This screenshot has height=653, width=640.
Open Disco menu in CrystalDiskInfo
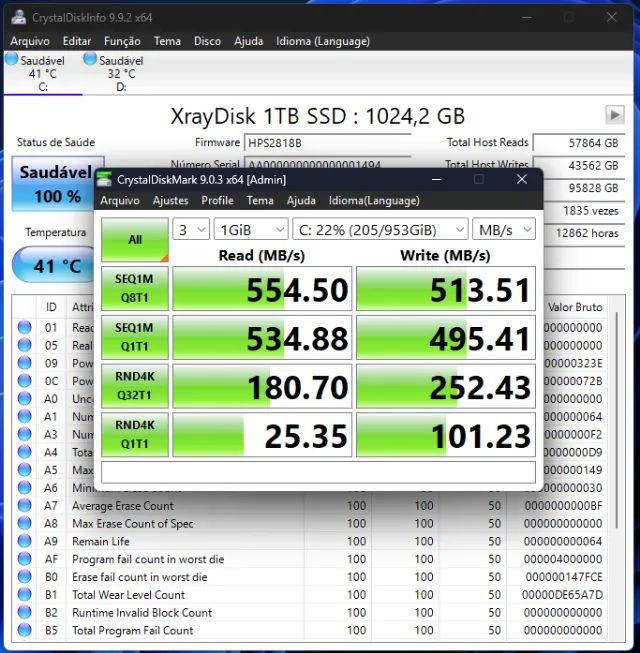tap(207, 41)
